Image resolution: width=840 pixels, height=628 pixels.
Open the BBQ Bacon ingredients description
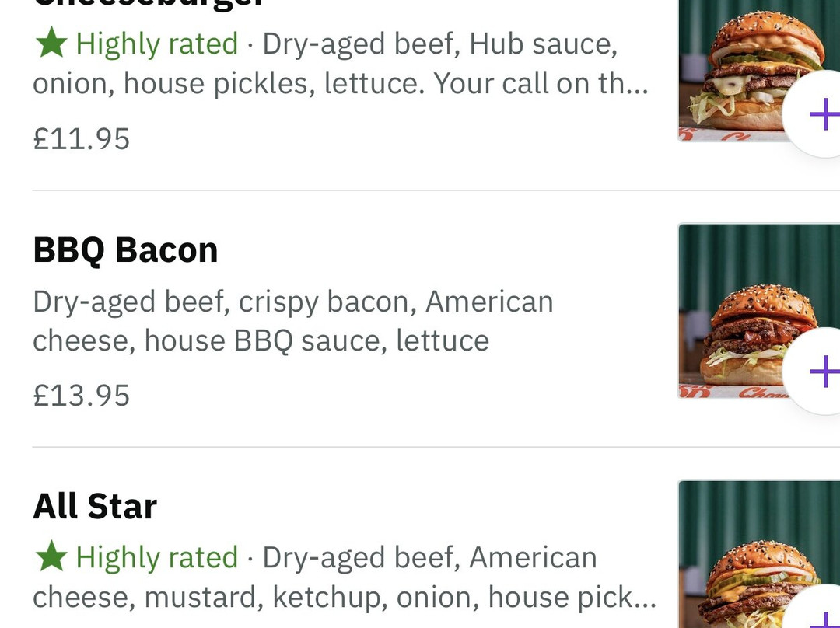292,321
